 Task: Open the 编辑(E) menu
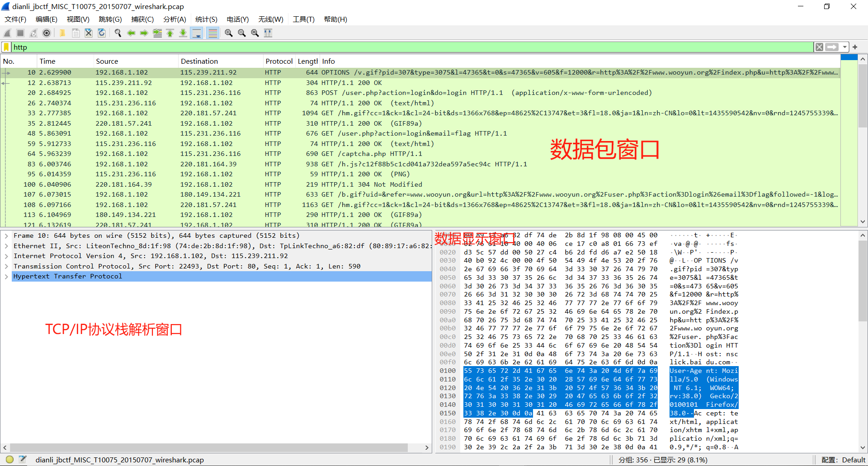[x=47, y=19]
